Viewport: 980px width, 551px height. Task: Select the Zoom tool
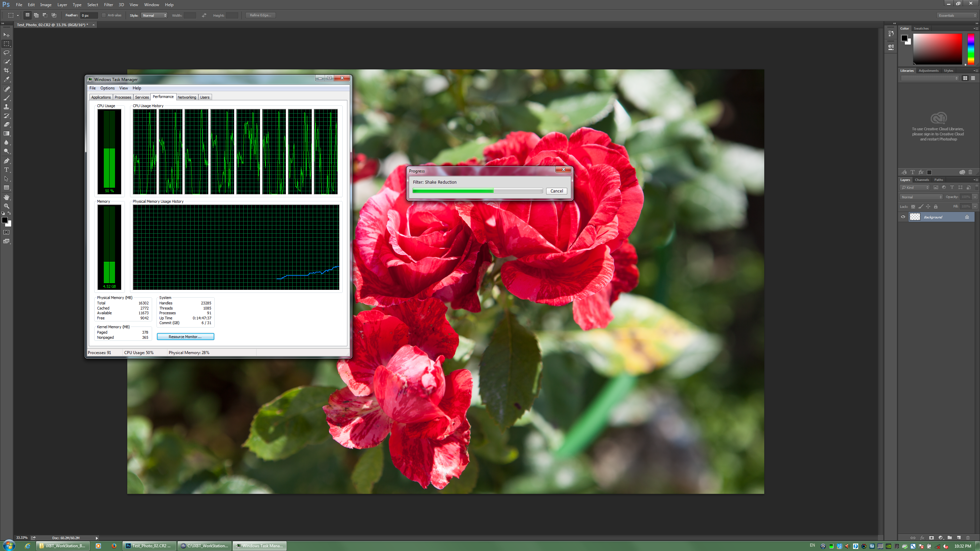click(x=6, y=206)
